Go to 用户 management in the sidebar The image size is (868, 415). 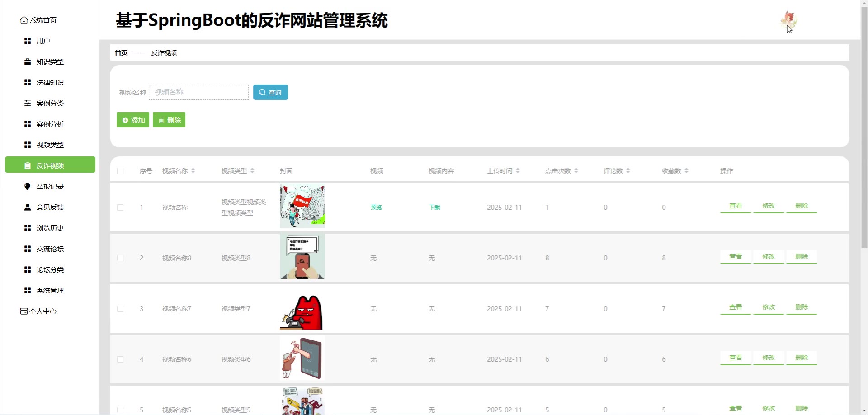click(x=50, y=41)
